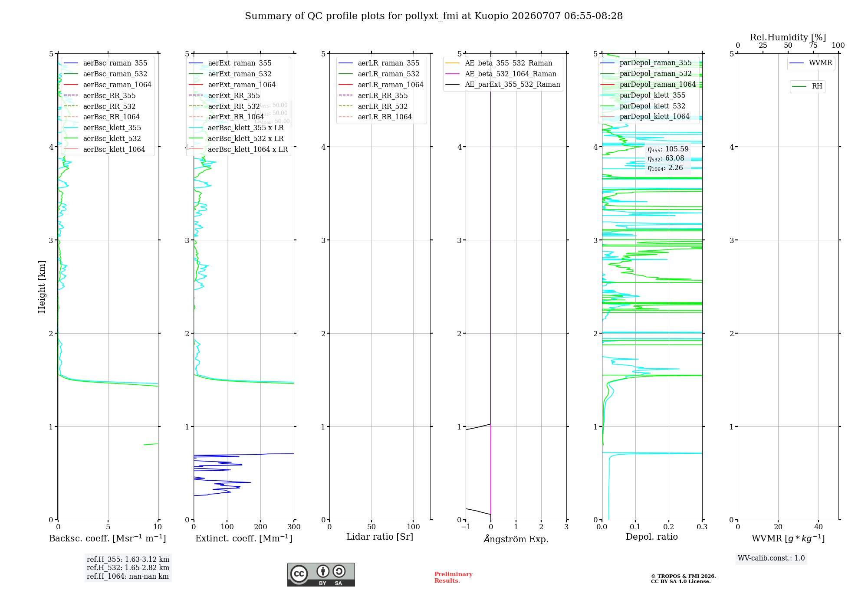
Task: Click the Lidar ratio [Sr] axis label
Action: [x=380, y=537]
